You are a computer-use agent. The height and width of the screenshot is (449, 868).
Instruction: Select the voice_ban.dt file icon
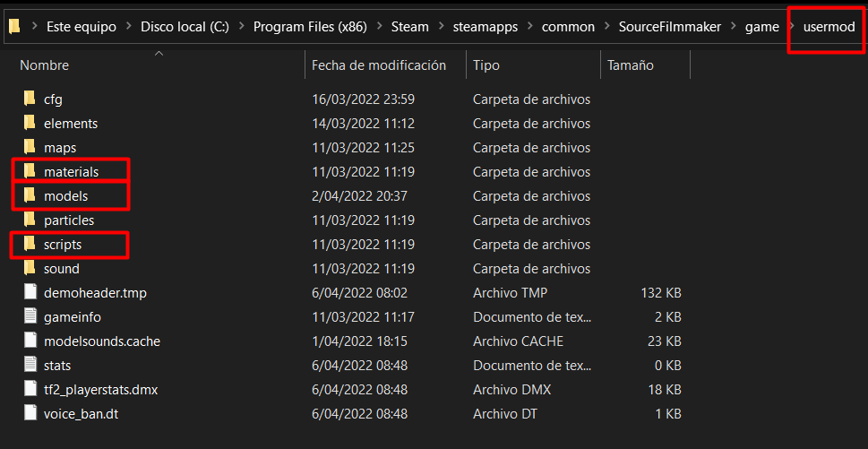(30, 413)
